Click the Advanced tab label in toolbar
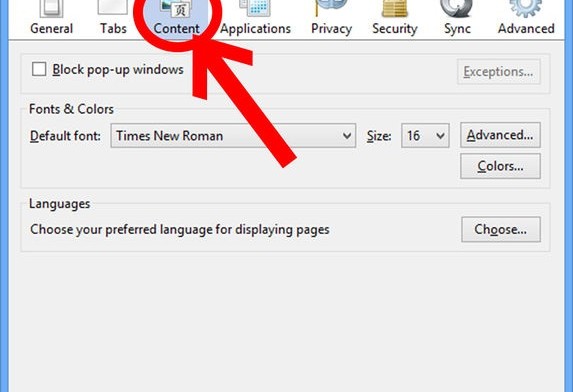The width and height of the screenshot is (573, 392). point(526,28)
